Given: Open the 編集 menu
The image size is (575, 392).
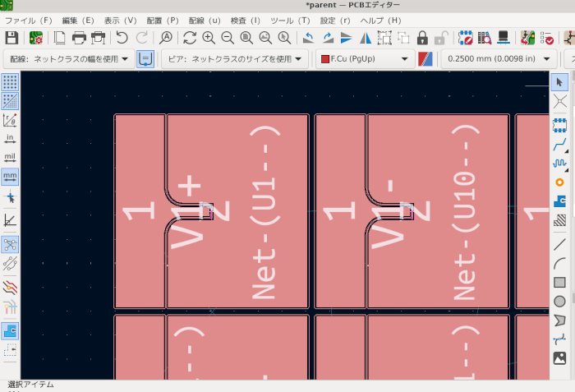Looking at the screenshot, I should (78, 21).
